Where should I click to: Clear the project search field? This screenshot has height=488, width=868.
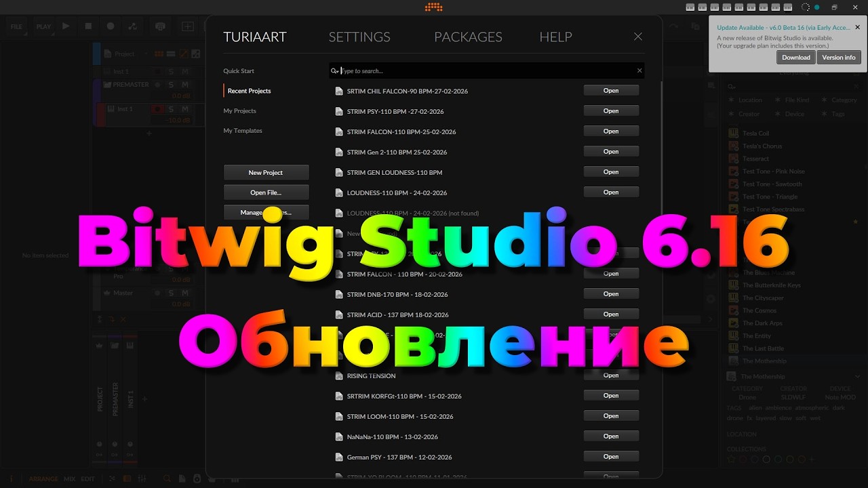click(639, 70)
